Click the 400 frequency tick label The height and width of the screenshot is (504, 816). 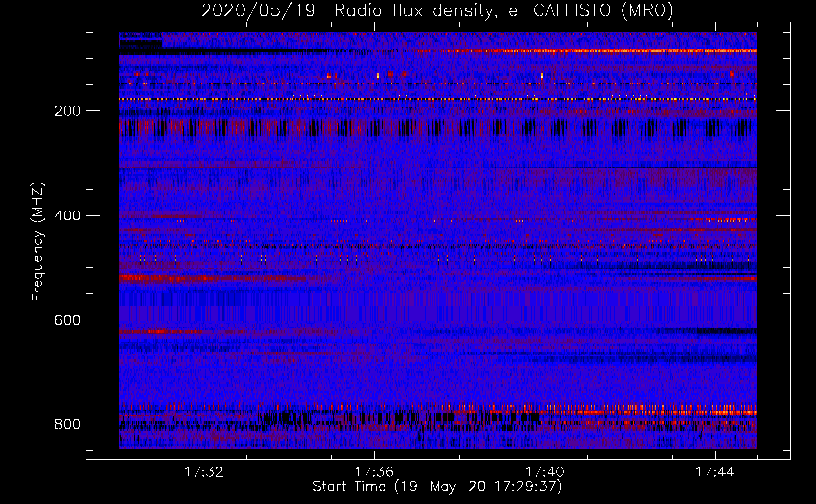click(x=68, y=216)
